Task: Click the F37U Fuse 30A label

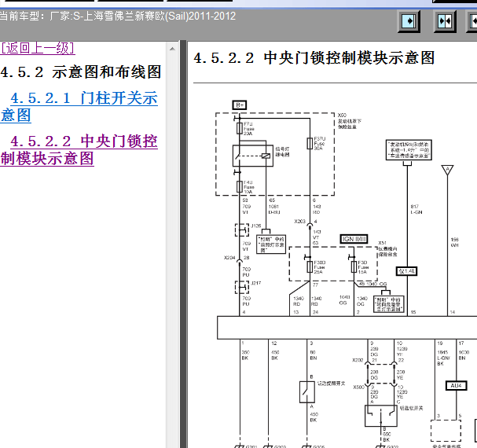Action: tap(320, 143)
